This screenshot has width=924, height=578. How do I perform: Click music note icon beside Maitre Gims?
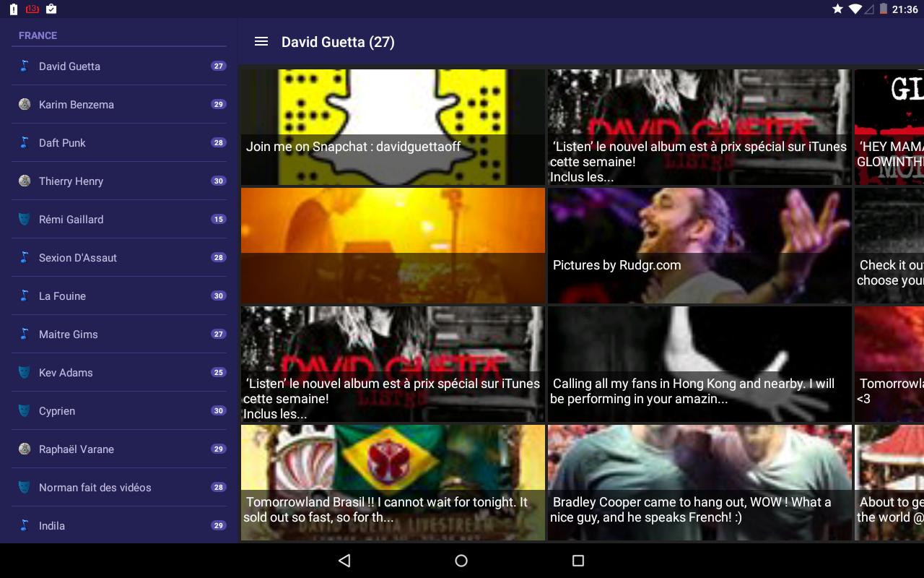tap(24, 334)
